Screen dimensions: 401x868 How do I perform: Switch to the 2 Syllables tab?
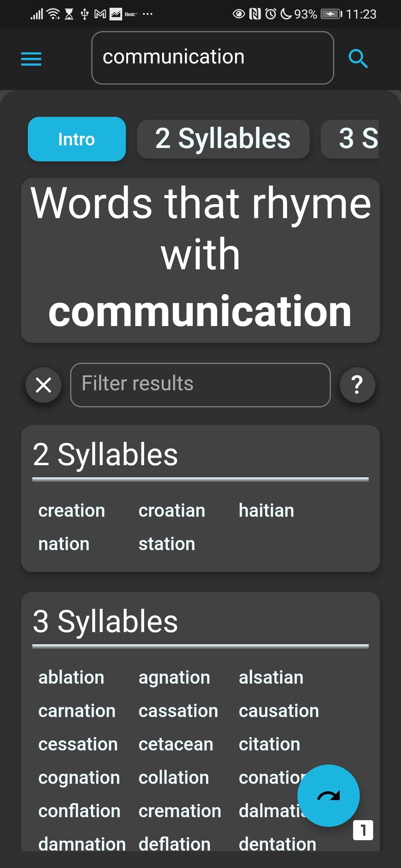223,139
